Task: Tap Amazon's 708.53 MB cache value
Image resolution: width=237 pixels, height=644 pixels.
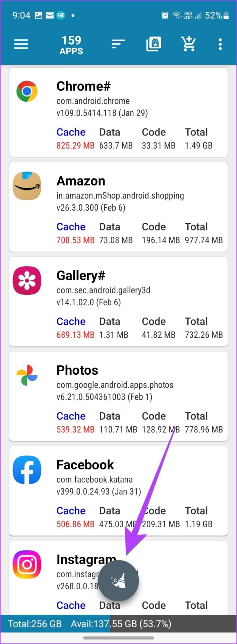Action: coord(75,240)
